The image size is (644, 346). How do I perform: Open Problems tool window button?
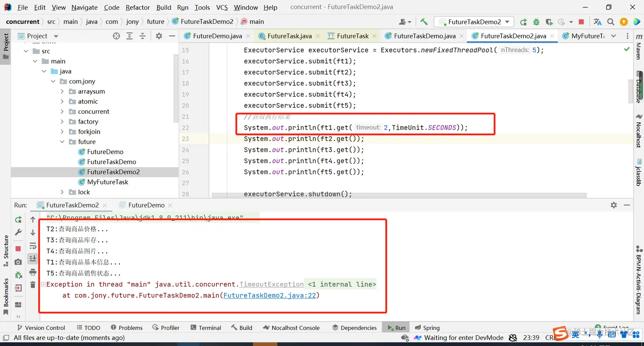click(126, 328)
